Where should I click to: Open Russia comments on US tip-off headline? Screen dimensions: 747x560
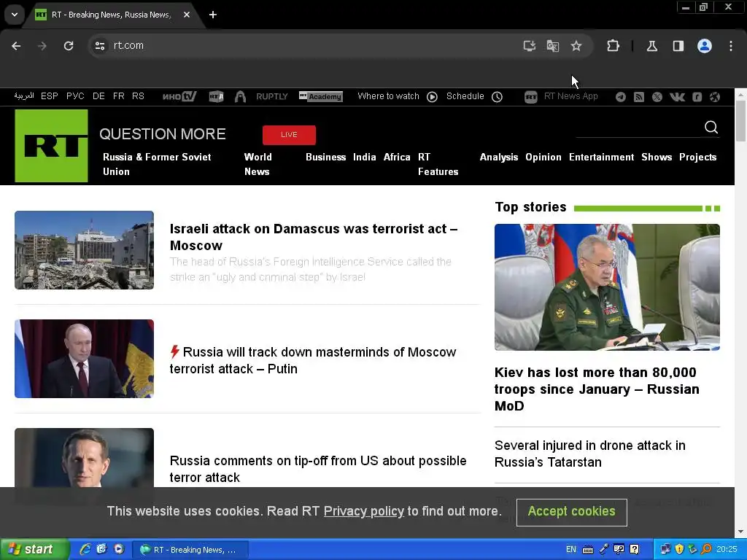click(x=318, y=469)
